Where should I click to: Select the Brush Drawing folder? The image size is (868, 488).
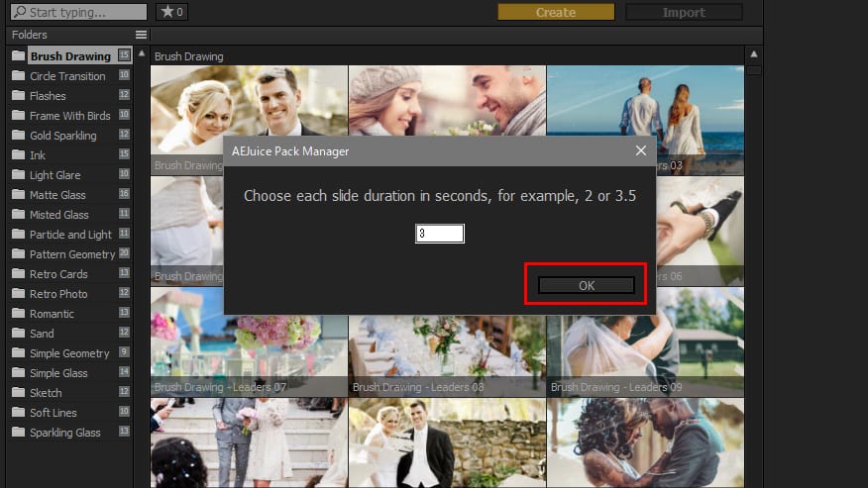coord(70,55)
